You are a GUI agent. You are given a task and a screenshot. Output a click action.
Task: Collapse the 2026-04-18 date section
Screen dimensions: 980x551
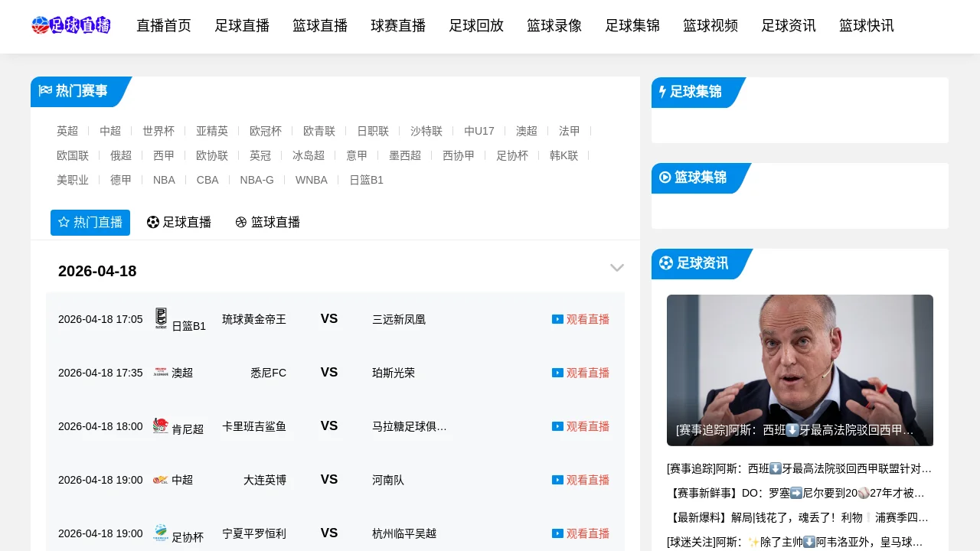pyautogui.click(x=616, y=268)
